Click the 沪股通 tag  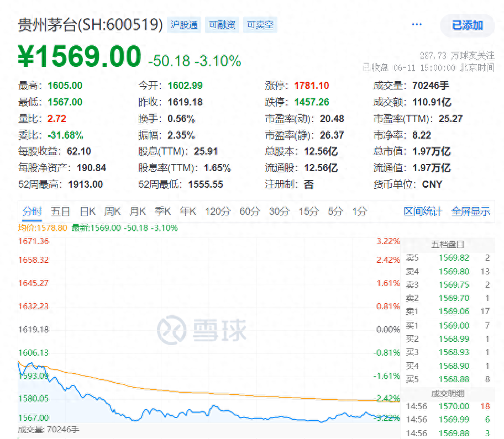(x=184, y=25)
